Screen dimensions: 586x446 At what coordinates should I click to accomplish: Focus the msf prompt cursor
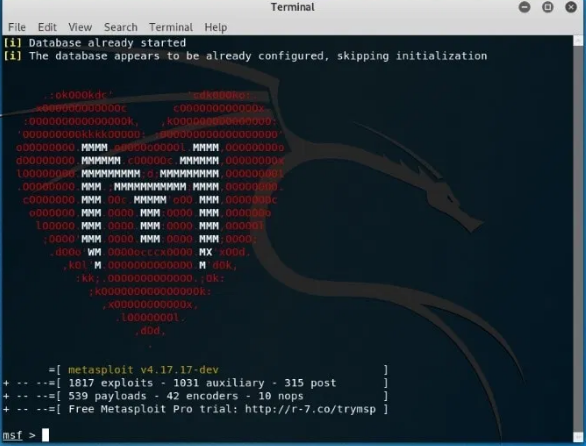(x=45, y=435)
